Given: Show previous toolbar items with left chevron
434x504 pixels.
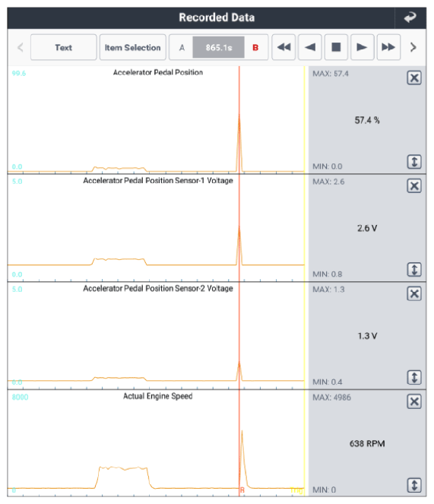Looking at the screenshot, I should 20,47.
